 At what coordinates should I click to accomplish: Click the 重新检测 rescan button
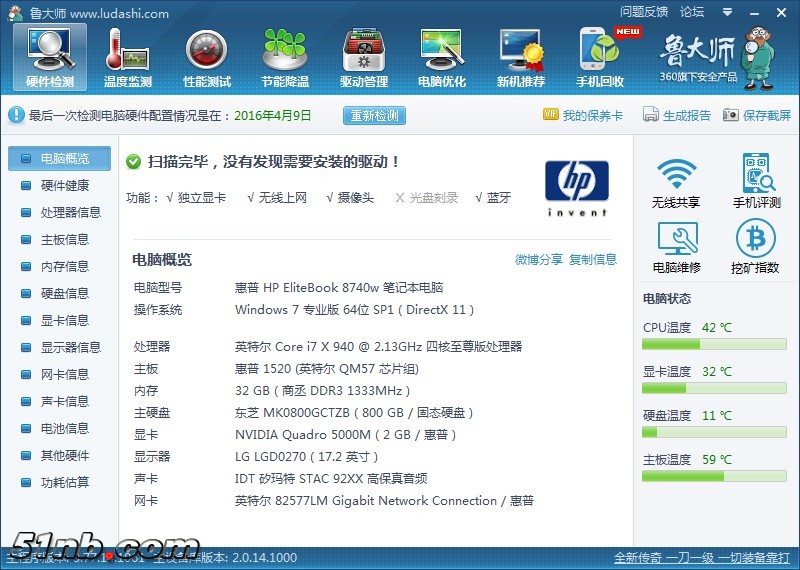[x=375, y=116]
